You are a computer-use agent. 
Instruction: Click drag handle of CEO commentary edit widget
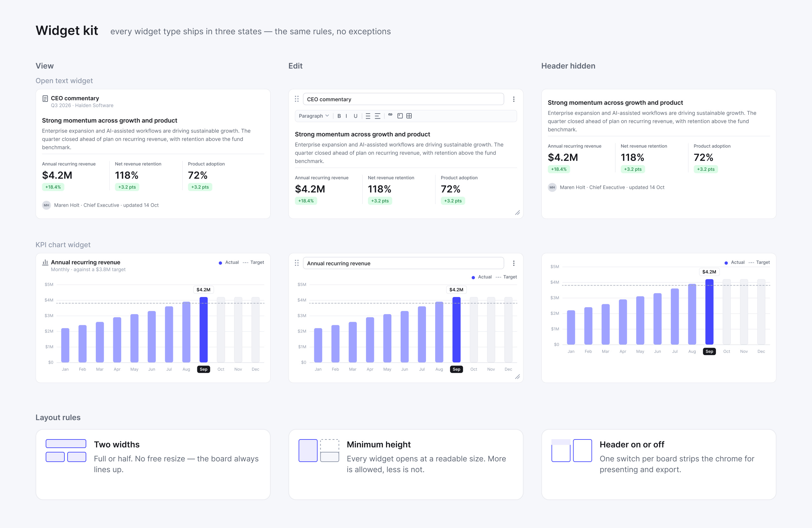[297, 99]
